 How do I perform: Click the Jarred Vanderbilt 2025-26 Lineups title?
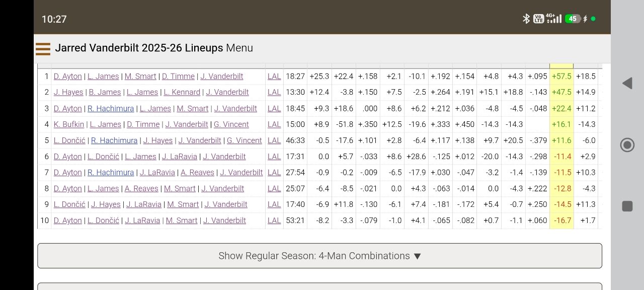pos(139,48)
